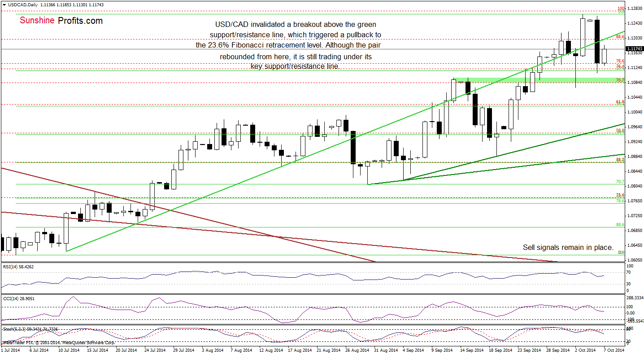This screenshot has width=644, height=354.
Task: Click the 1.06450 price axis label
Action: 635,245
